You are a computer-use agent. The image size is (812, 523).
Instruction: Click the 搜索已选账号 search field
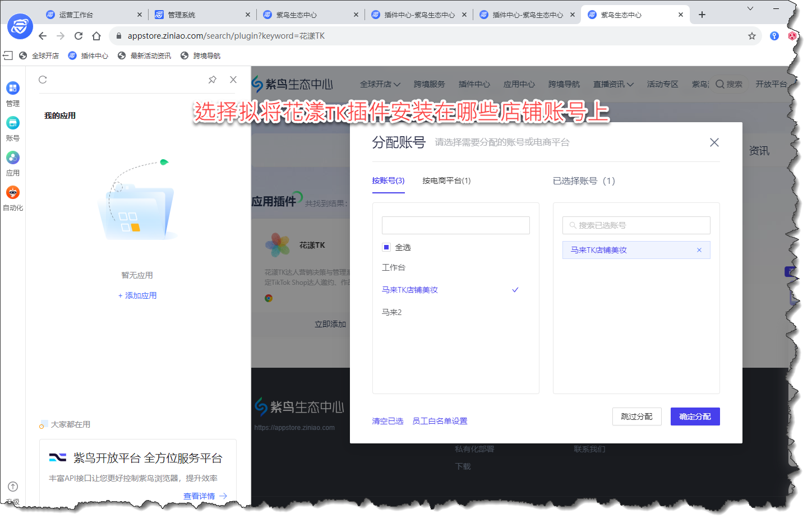pyautogui.click(x=636, y=225)
